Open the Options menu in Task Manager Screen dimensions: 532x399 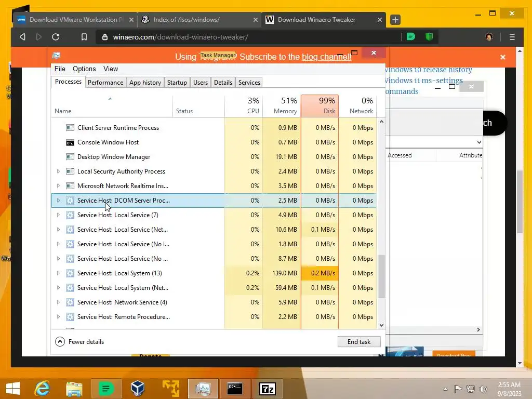click(84, 69)
